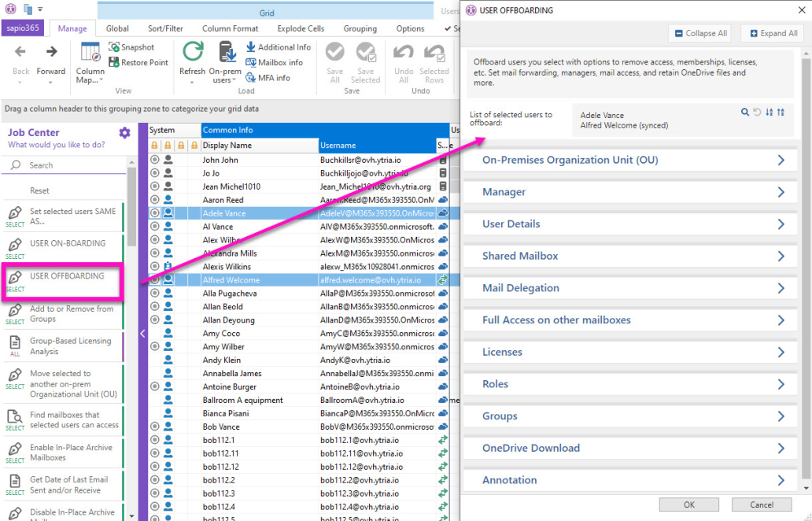Load Additional Info

[278, 47]
